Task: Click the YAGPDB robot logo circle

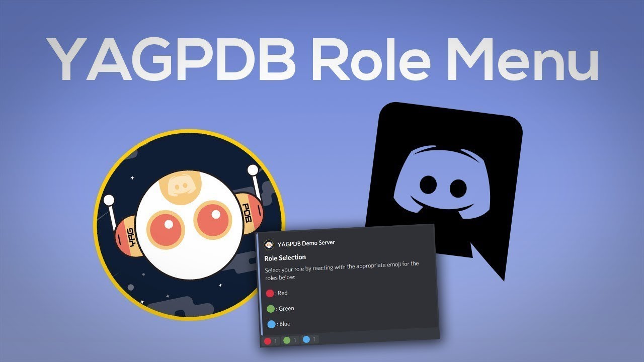Action: (189, 224)
